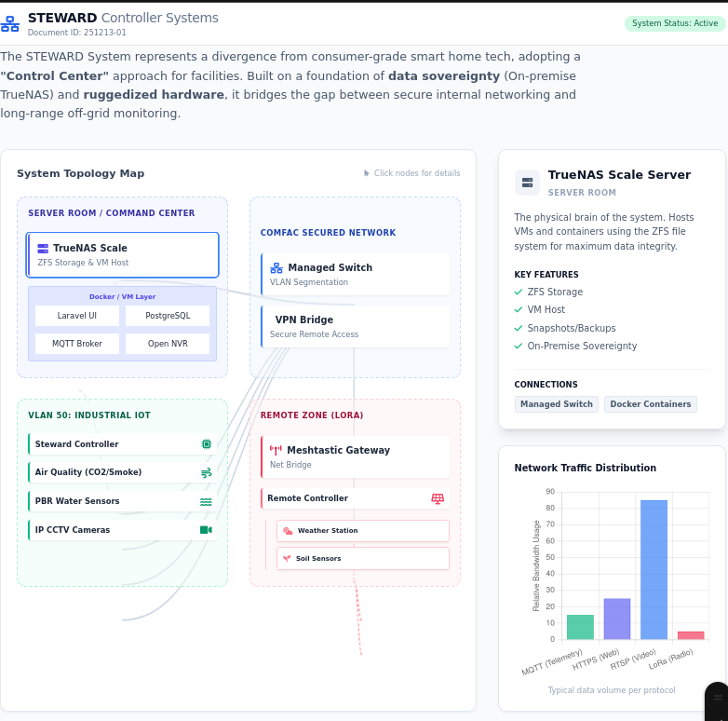Select the Soil Sensors node

pyautogui.click(x=362, y=559)
